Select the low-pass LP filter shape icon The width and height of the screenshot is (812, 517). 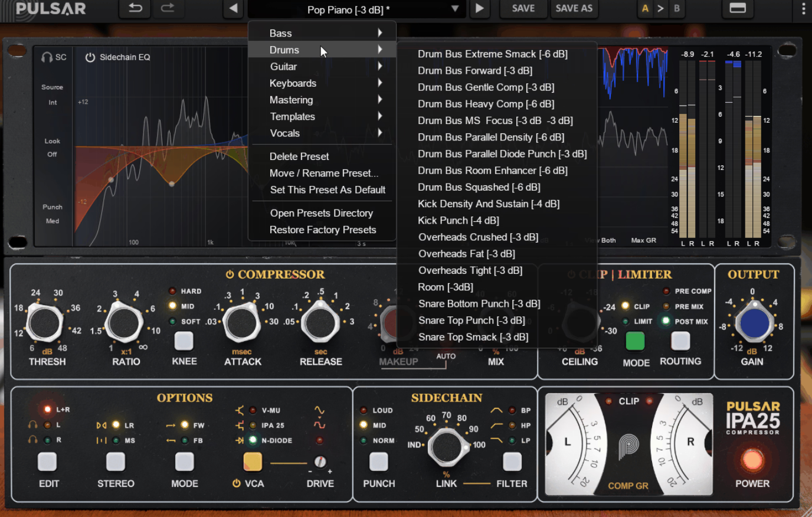tap(496, 440)
